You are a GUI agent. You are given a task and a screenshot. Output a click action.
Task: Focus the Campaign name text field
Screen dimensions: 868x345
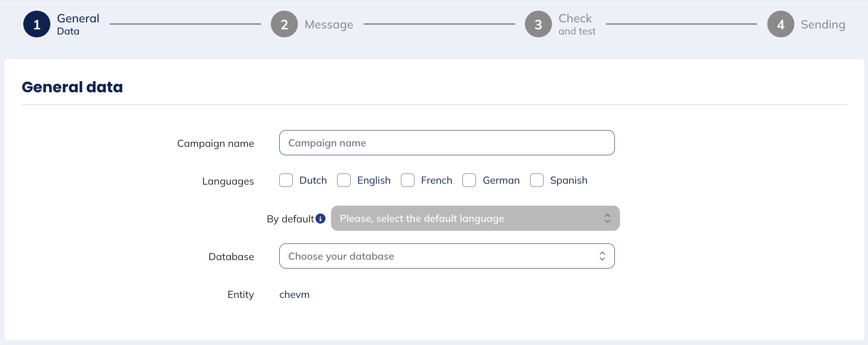447,143
